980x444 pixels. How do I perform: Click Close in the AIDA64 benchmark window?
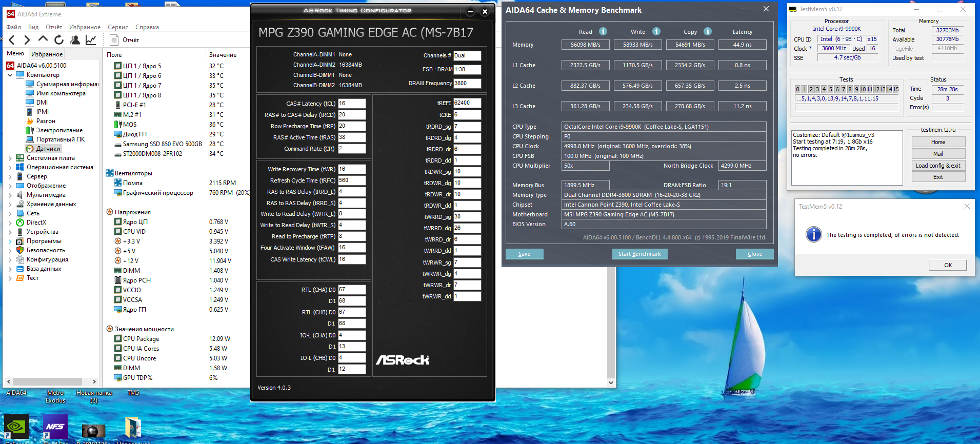[x=754, y=254]
